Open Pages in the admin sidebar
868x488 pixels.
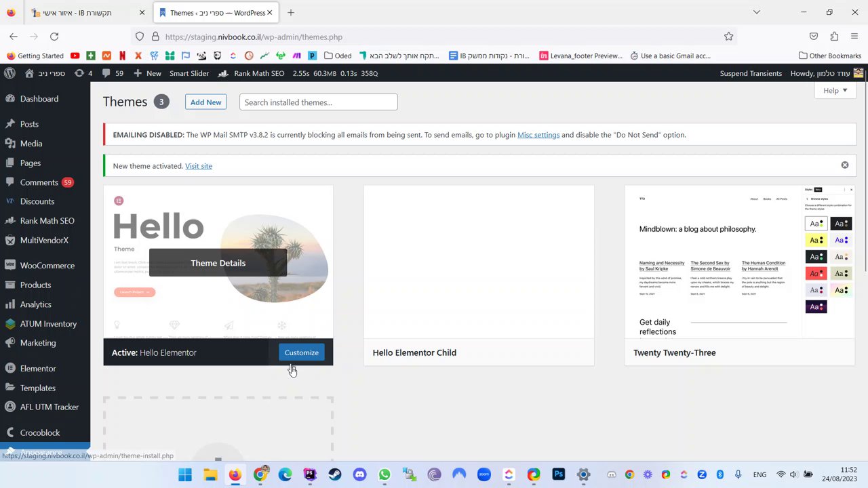(31, 163)
